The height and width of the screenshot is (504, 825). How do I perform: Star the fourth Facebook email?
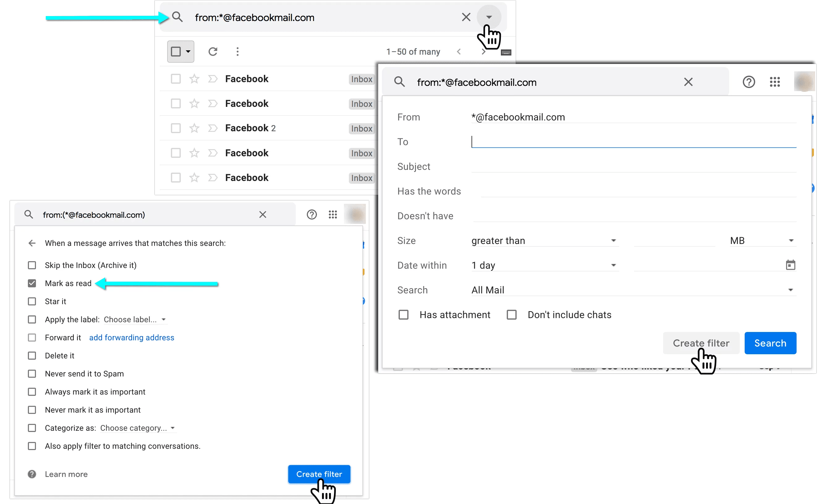(194, 153)
